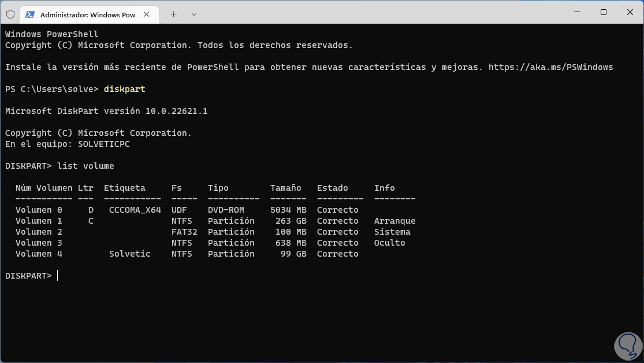Click the 'Etiqueta' column header
The image size is (644, 363).
(124, 188)
